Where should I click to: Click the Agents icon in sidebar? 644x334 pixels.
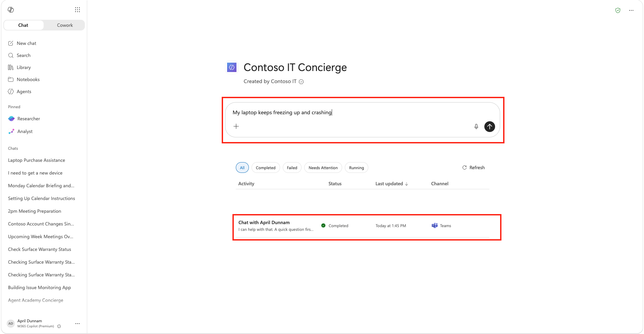tap(11, 91)
